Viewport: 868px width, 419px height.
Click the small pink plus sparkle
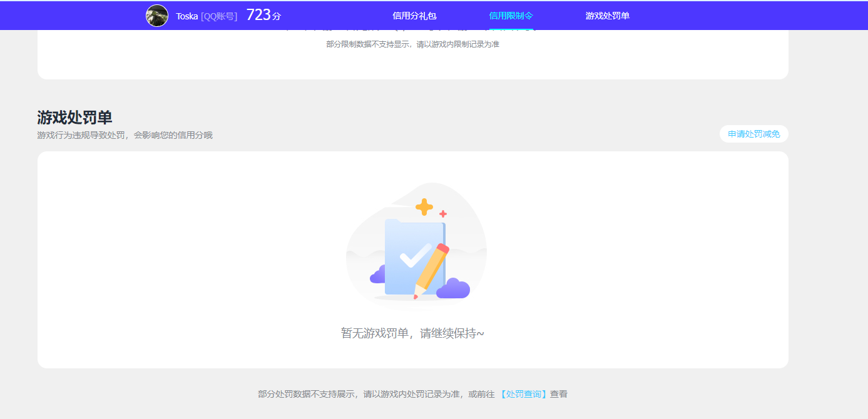click(443, 214)
